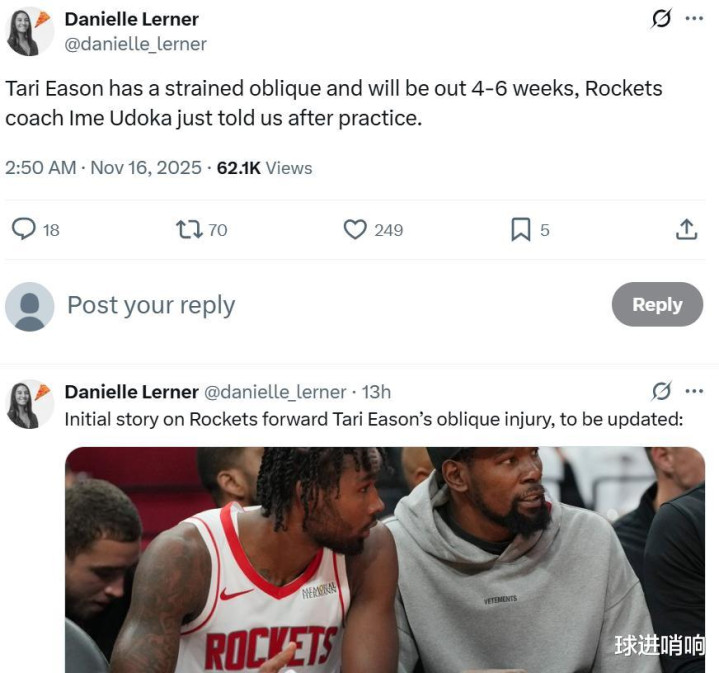719x673 pixels.
Task: Click Grok icon on the second post
Action: coord(661,391)
